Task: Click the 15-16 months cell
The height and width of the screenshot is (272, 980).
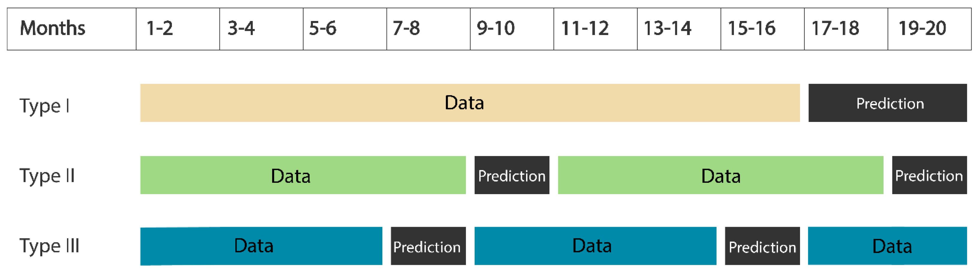Action: (762, 29)
